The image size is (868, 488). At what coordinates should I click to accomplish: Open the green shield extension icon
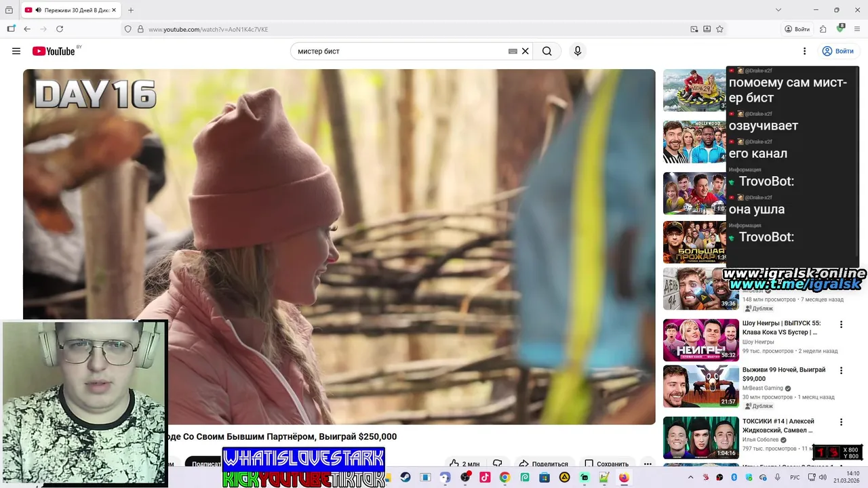pos(840,28)
